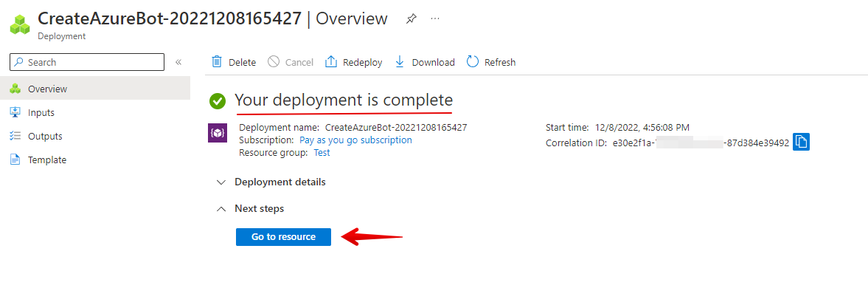Open Pay as you go subscription link

[x=355, y=140]
